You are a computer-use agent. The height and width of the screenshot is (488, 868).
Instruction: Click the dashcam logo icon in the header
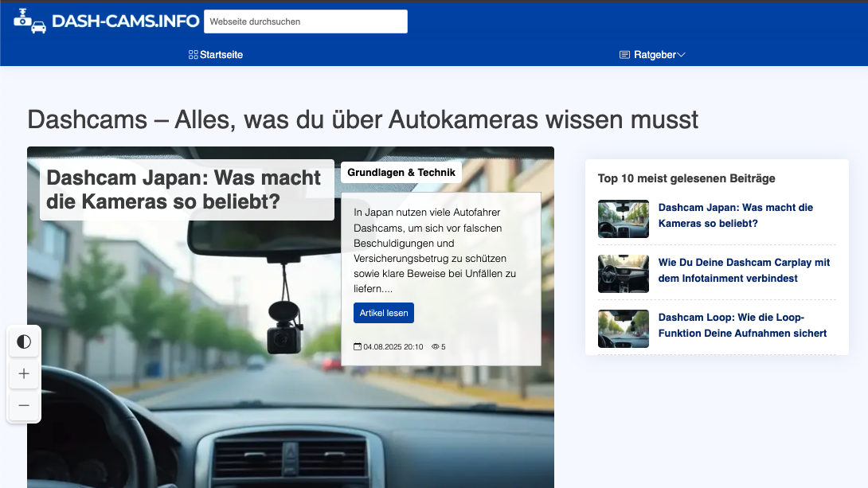point(29,21)
